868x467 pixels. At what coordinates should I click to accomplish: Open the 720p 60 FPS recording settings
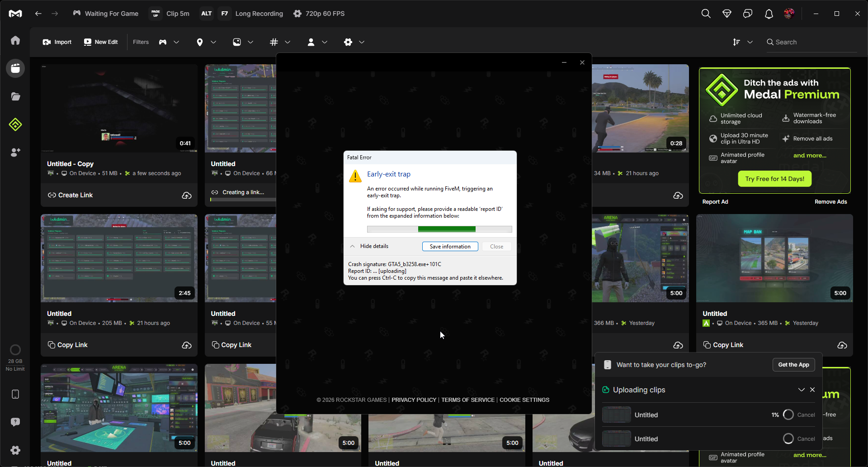[x=319, y=14]
